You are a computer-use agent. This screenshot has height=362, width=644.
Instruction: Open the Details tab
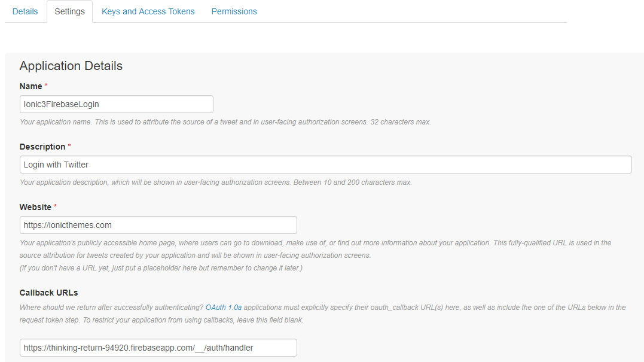coord(25,11)
